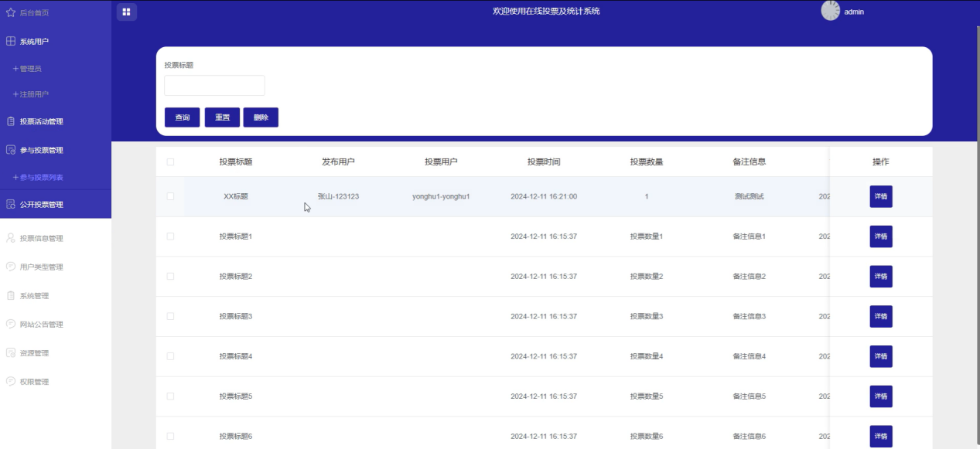Click the icon beside 公开投票管理
The height and width of the screenshot is (449, 980).
tap(11, 205)
